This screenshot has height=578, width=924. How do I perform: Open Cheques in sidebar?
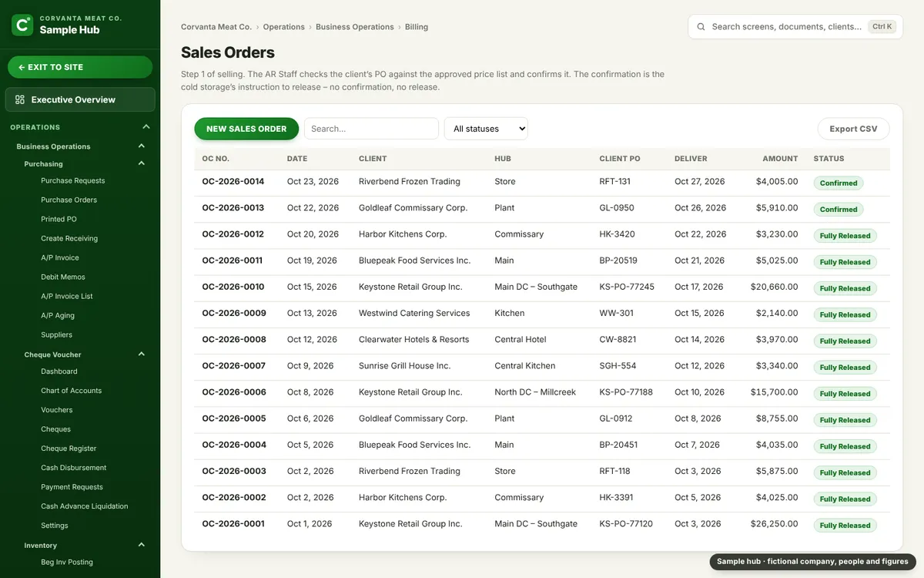pos(55,429)
